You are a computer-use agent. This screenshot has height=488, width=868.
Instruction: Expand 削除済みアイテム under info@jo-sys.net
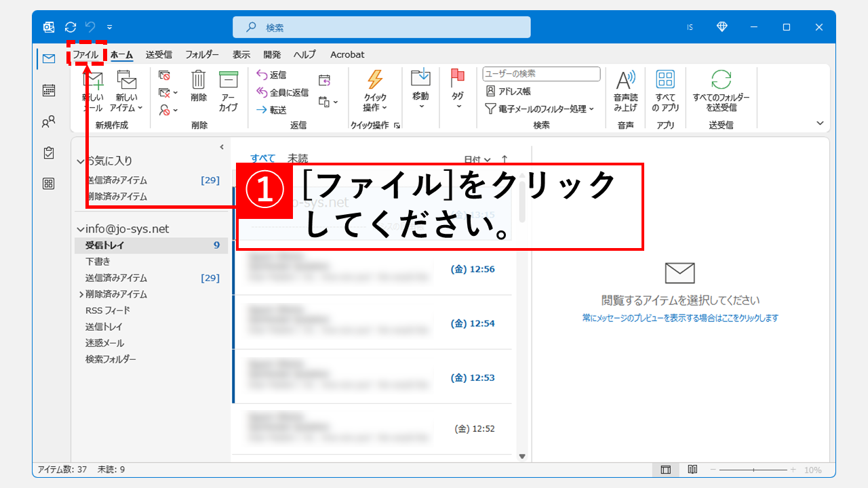(x=81, y=294)
